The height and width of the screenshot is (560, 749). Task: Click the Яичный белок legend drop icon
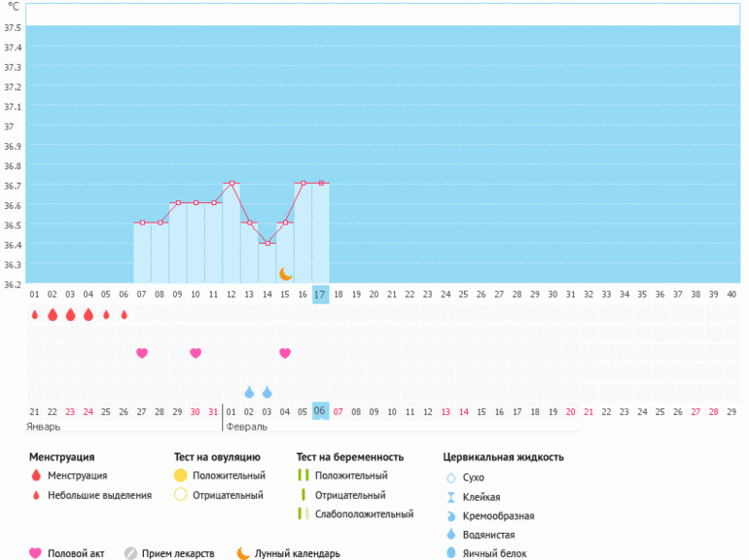[450, 553]
